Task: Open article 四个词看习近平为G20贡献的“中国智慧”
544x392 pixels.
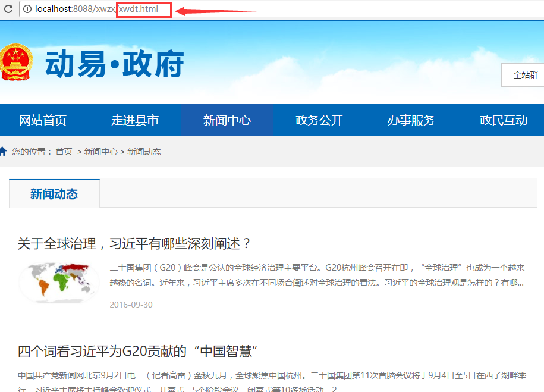Action: (137, 351)
